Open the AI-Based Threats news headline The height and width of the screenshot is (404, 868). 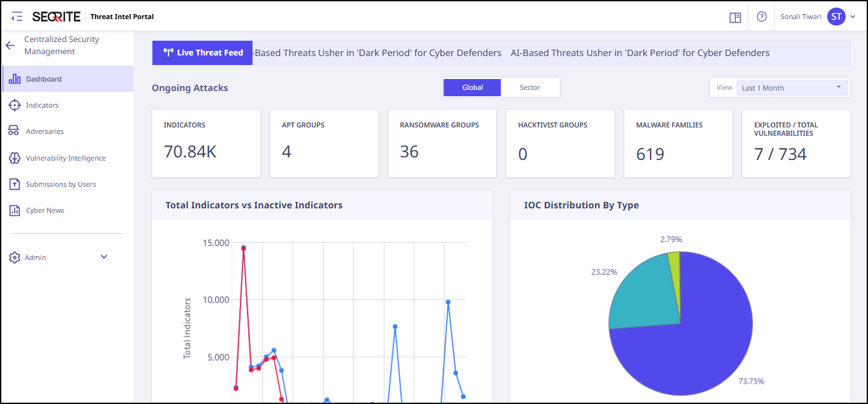point(640,53)
